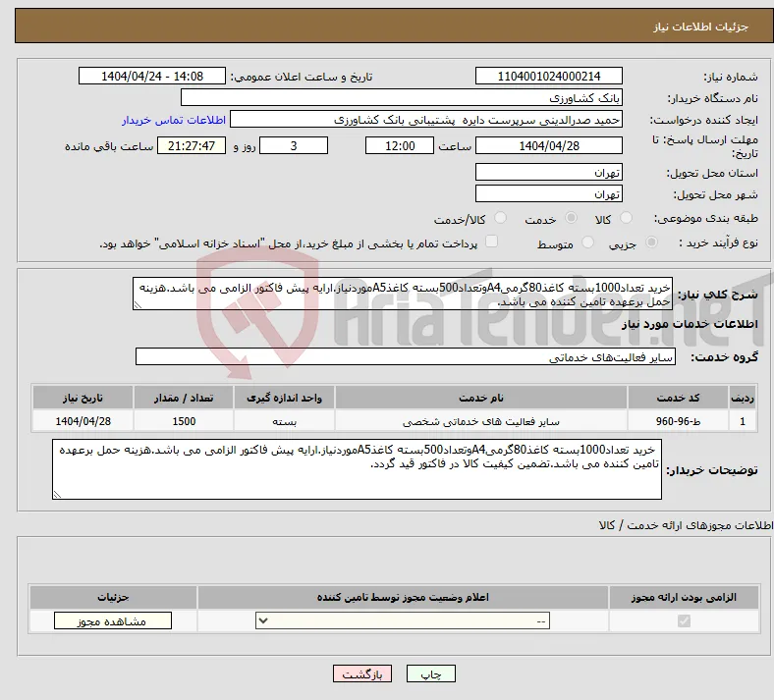This screenshot has width=774, height=700.
Task: Click the توضیحات خریدار textarea resize handle
Action: [57, 494]
